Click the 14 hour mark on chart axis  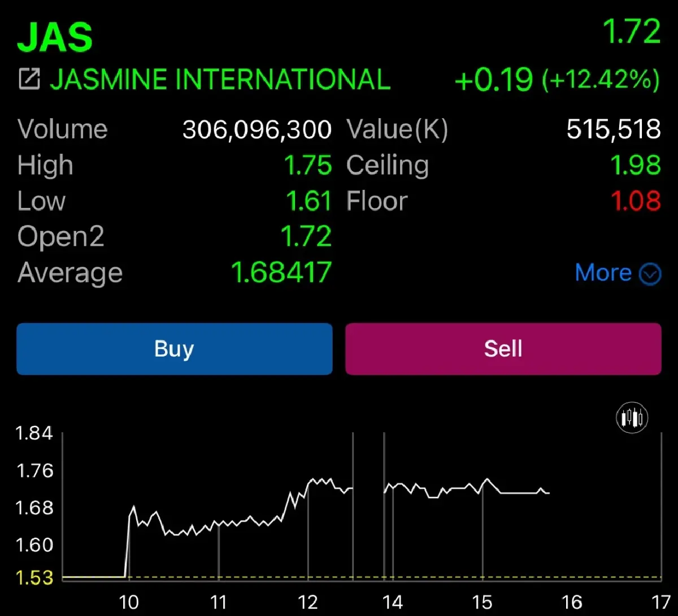[x=392, y=602]
